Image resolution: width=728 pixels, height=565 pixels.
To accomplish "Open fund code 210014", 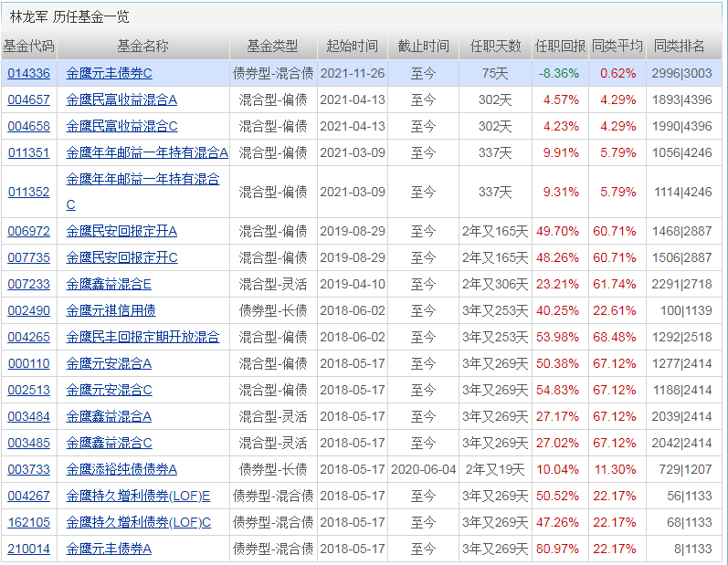I will 28,549.
